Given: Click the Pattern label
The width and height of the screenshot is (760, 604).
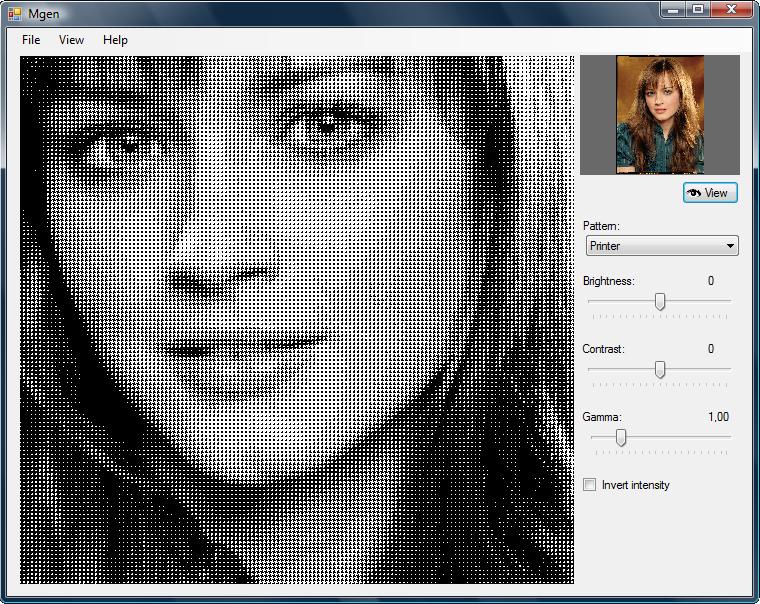Looking at the screenshot, I should coord(601,226).
